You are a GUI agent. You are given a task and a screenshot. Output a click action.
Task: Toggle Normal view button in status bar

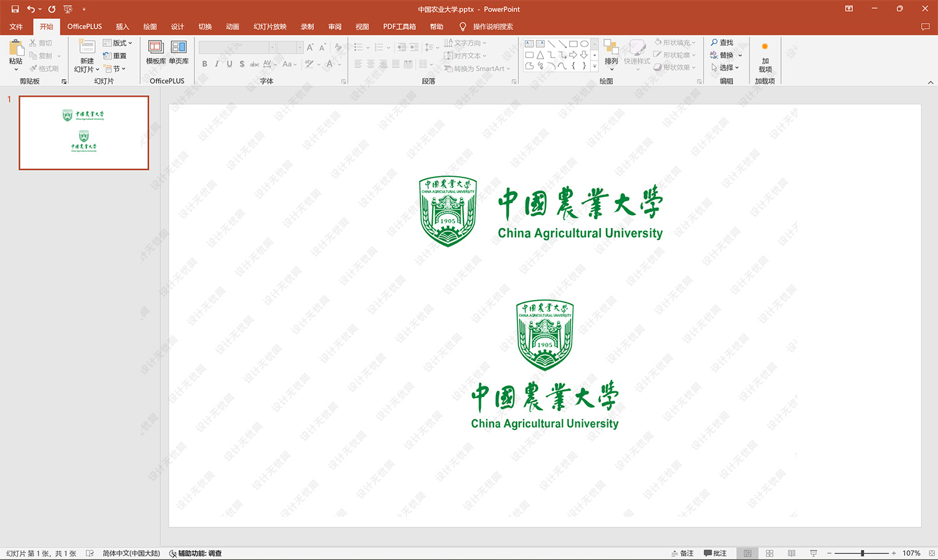pyautogui.click(x=747, y=553)
